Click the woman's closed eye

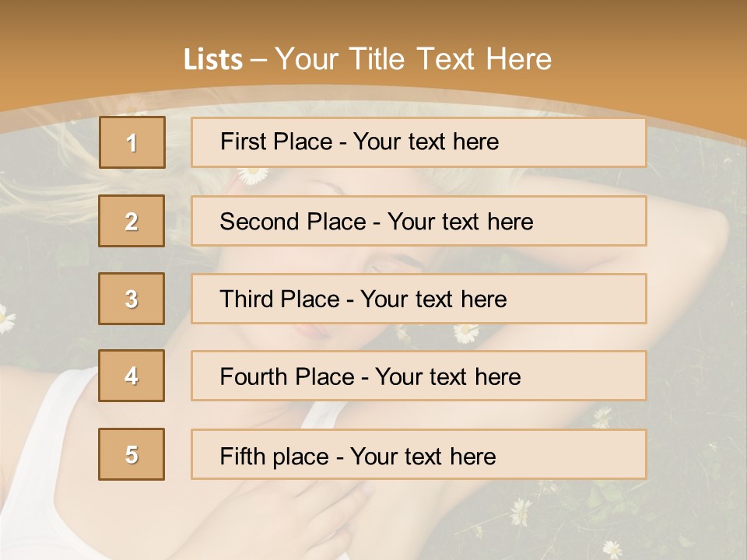pos(387,267)
